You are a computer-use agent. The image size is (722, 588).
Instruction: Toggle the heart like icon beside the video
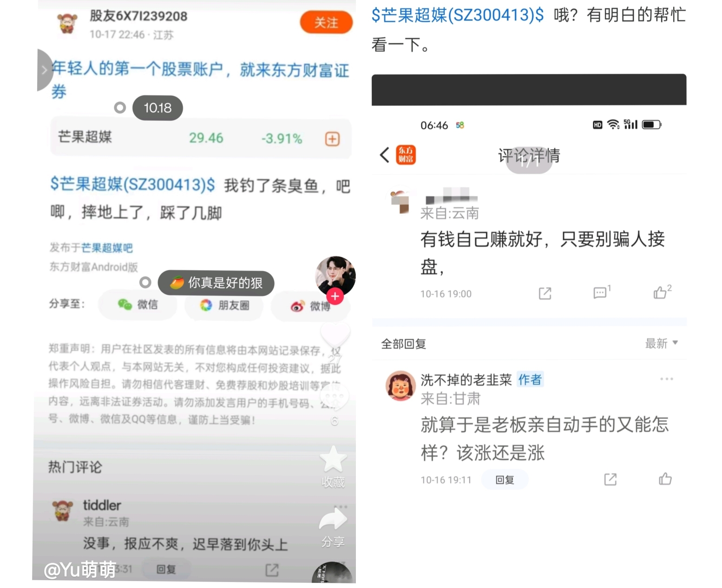coord(335,334)
